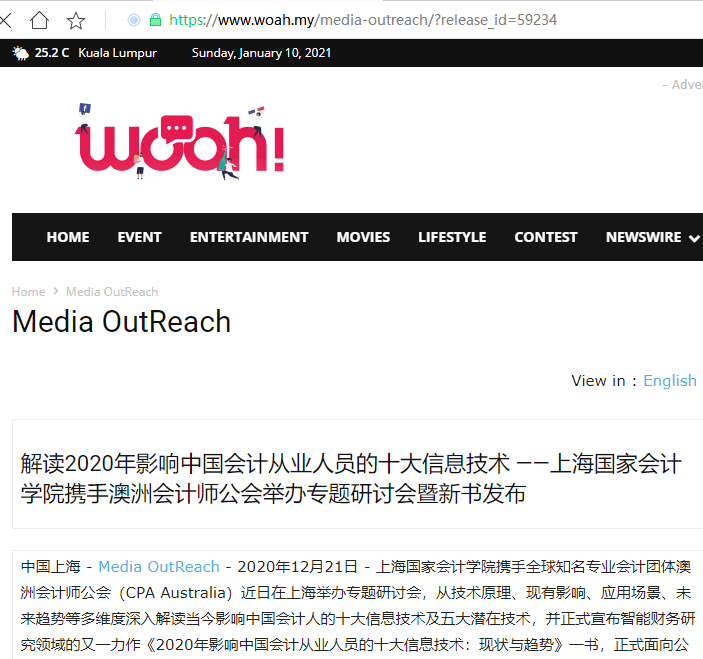The width and height of the screenshot is (703, 659).
Task: Click the browser home icon
Action: (x=39, y=20)
